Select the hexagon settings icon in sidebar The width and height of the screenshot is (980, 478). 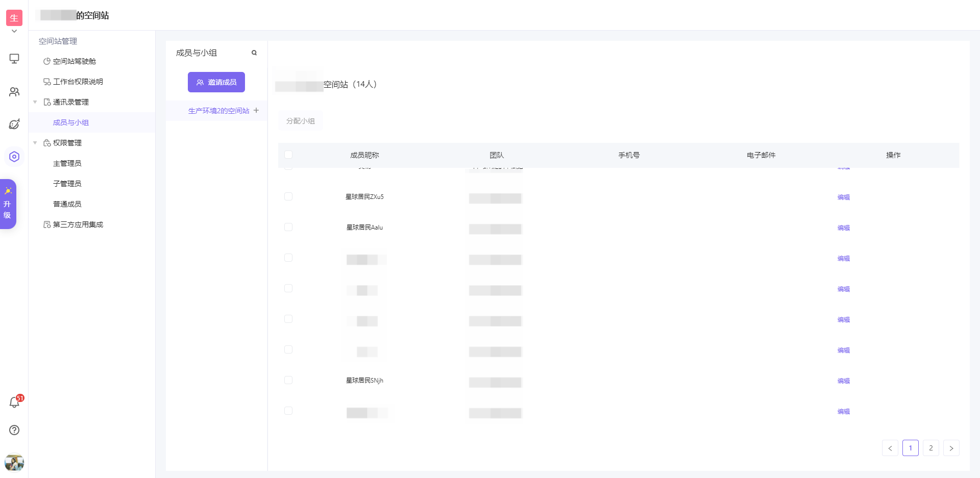(14, 157)
